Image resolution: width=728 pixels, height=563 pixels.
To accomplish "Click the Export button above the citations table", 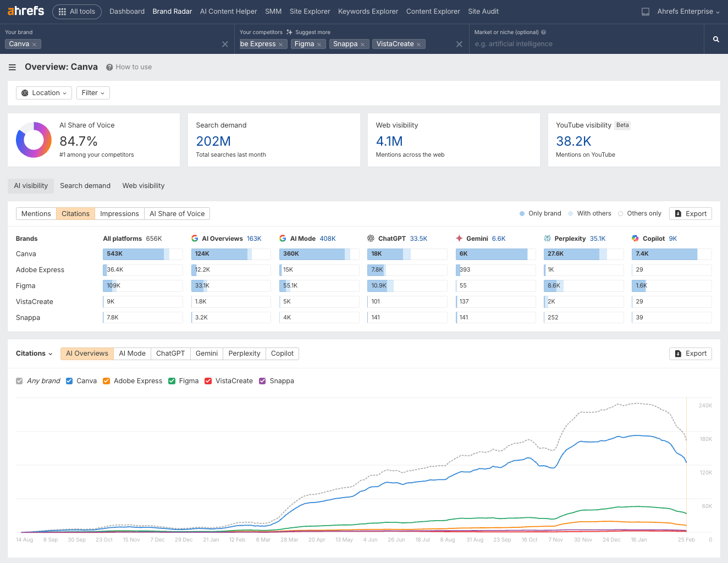I will [690, 213].
